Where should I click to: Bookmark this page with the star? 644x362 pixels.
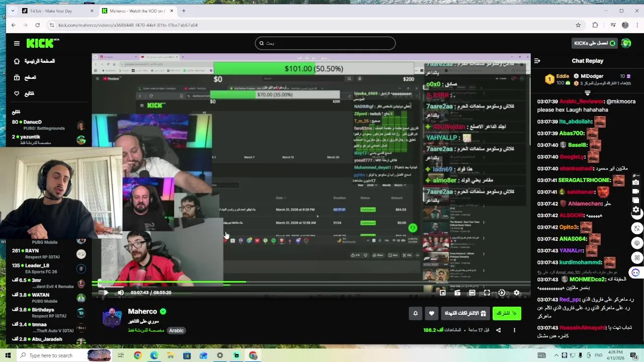(578, 25)
